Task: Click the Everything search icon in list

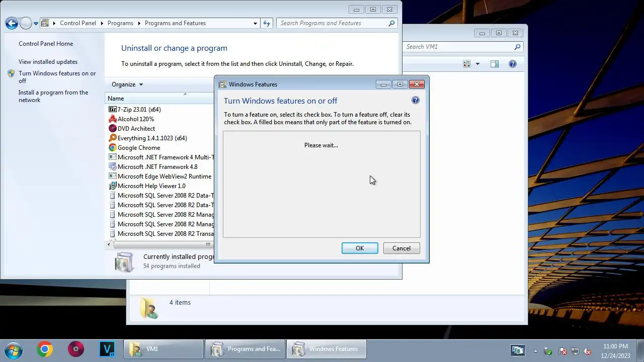Action: (113, 138)
